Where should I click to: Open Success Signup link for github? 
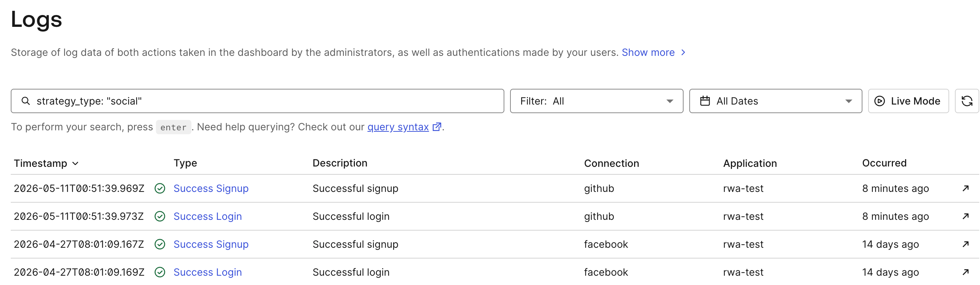pyautogui.click(x=211, y=188)
